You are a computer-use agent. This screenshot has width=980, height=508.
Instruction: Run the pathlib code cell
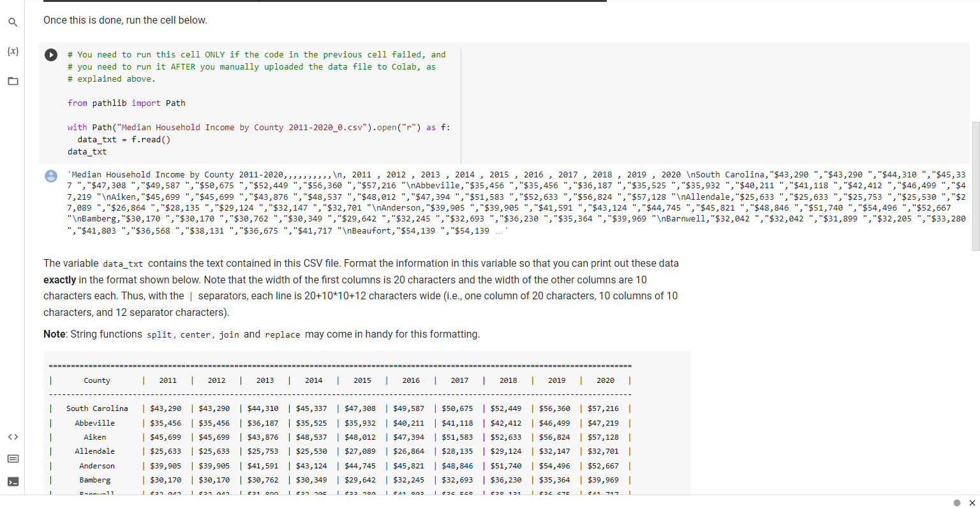(x=51, y=54)
